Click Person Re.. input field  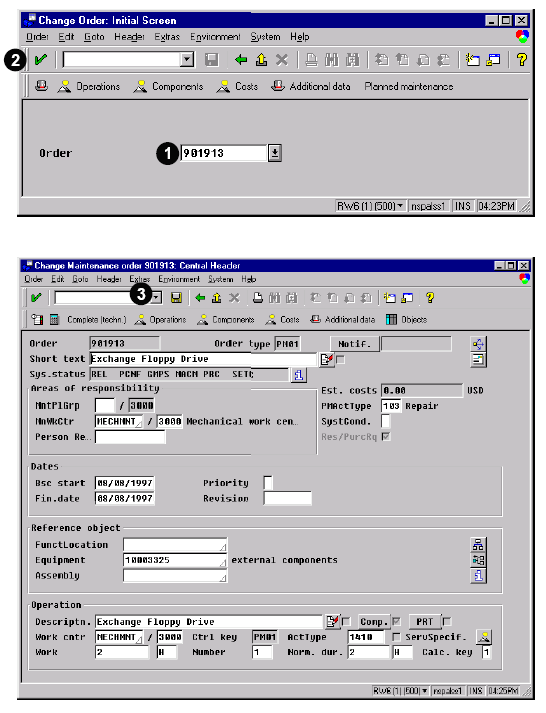tap(130, 437)
